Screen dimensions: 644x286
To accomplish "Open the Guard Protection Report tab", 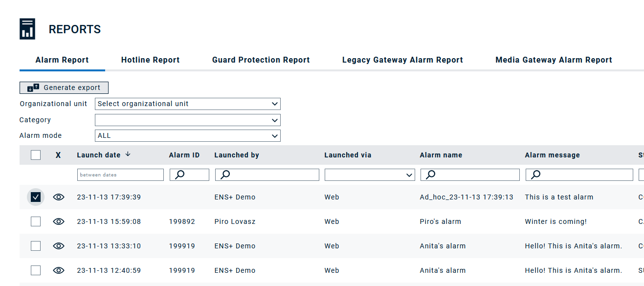I will (x=261, y=60).
